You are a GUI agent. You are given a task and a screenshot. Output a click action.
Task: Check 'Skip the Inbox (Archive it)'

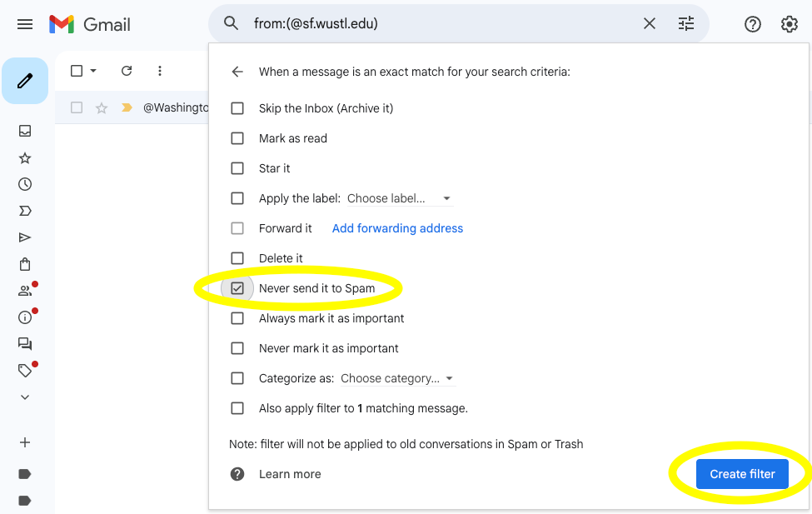[237, 108]
